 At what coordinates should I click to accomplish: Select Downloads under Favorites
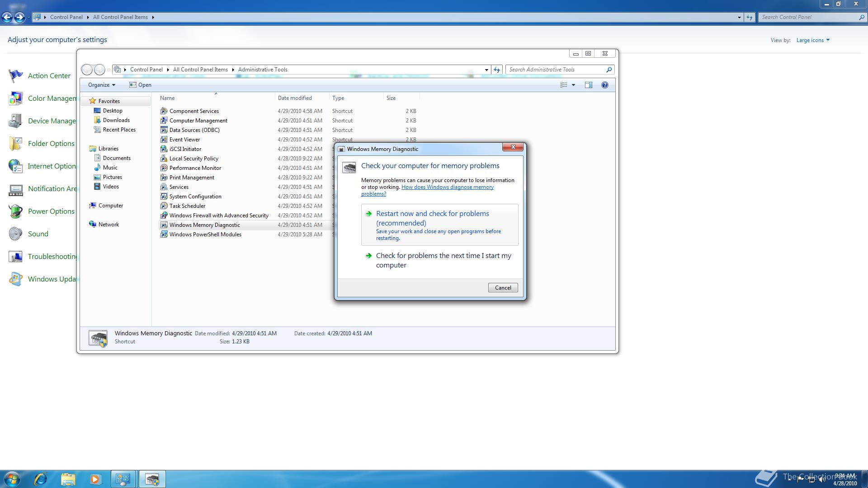[x=116, y=120]
